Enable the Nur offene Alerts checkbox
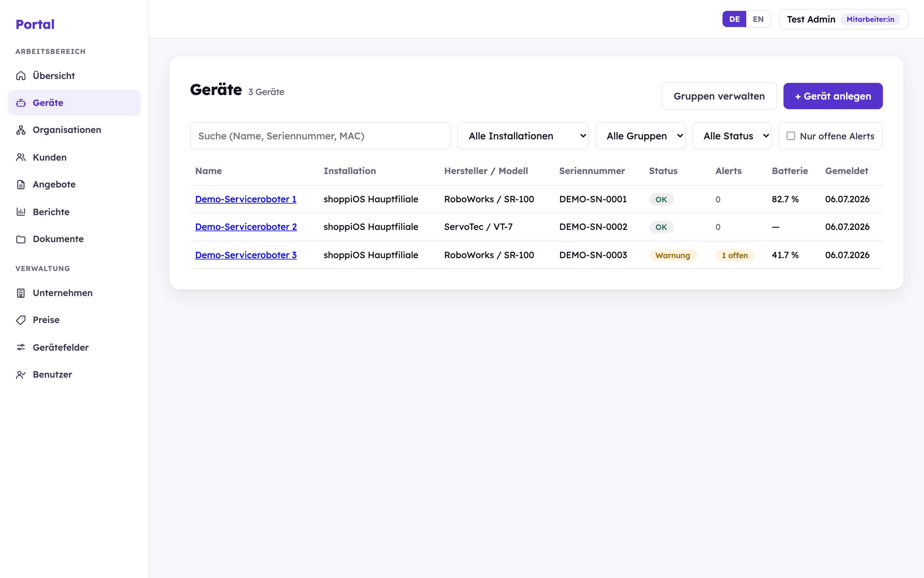 tap(791, 136)
